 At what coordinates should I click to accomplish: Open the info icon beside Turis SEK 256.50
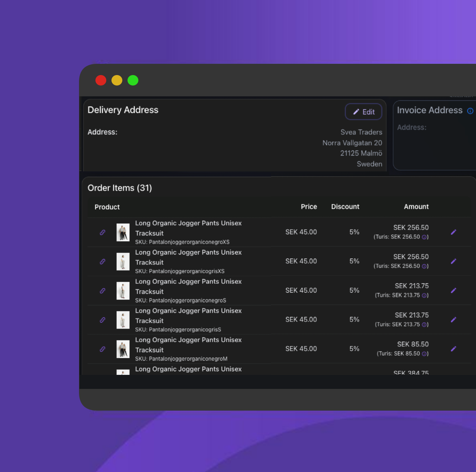(424, 237)
